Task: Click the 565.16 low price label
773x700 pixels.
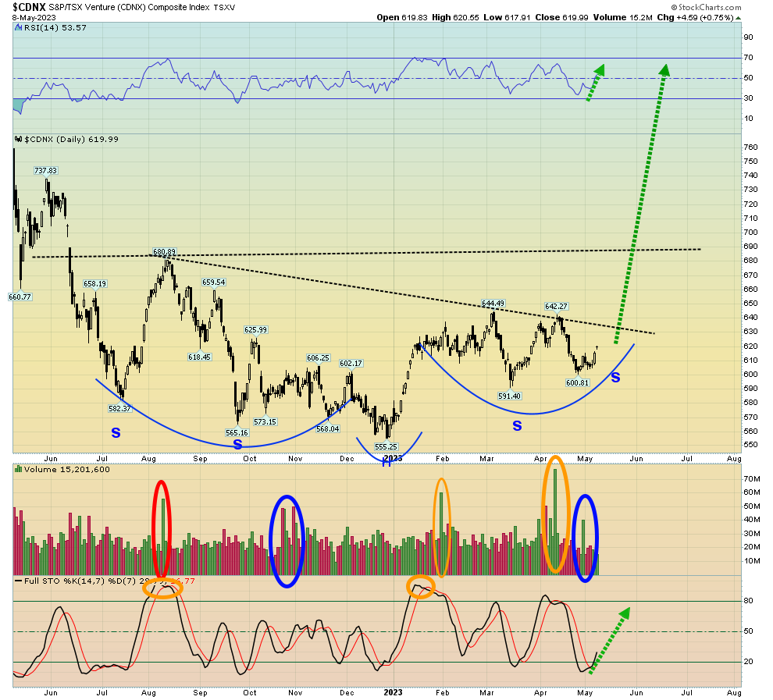Action: 237,433
